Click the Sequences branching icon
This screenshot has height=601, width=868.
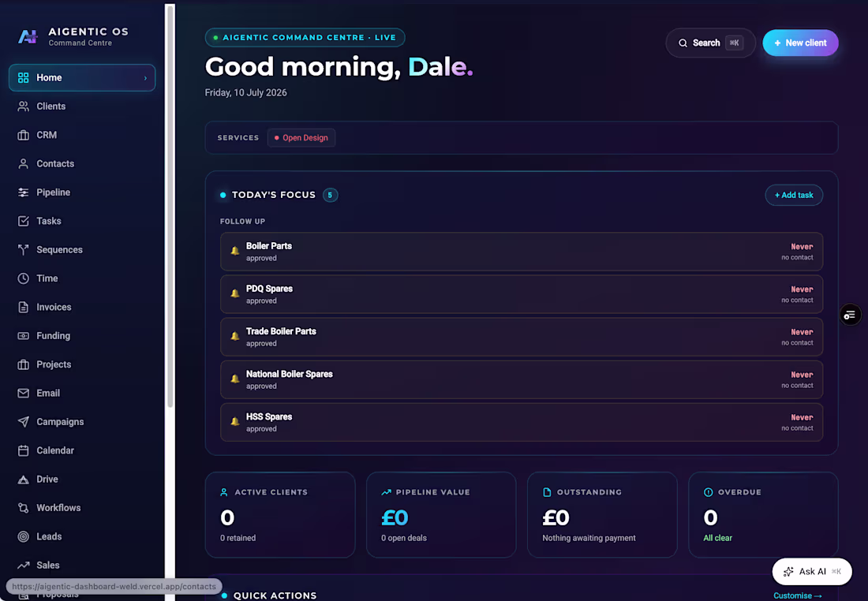coord(23,249)
